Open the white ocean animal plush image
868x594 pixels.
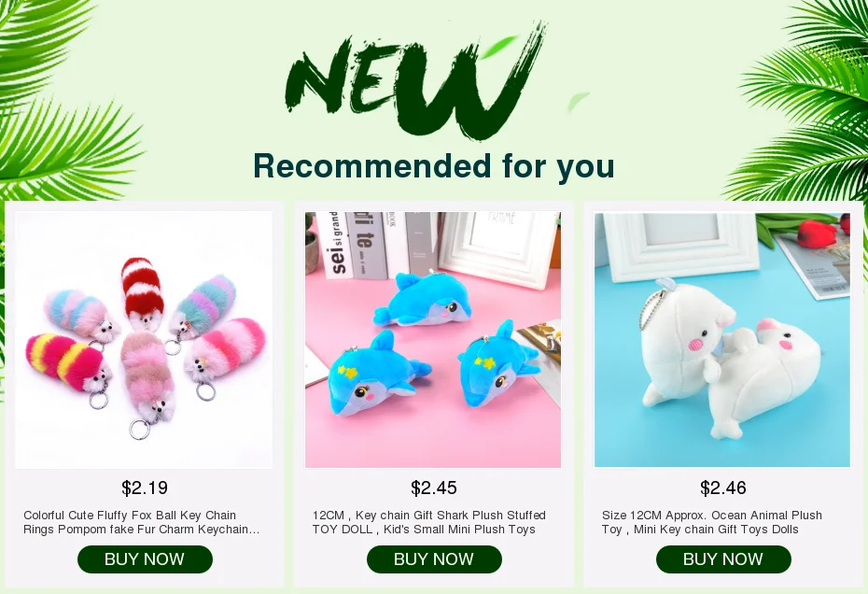click(722, 340)
